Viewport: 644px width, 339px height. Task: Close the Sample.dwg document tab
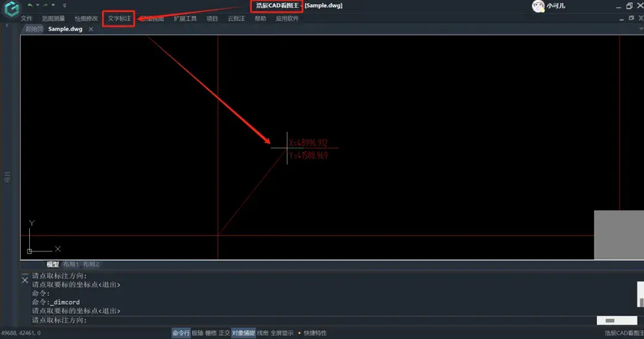point(91,29)
